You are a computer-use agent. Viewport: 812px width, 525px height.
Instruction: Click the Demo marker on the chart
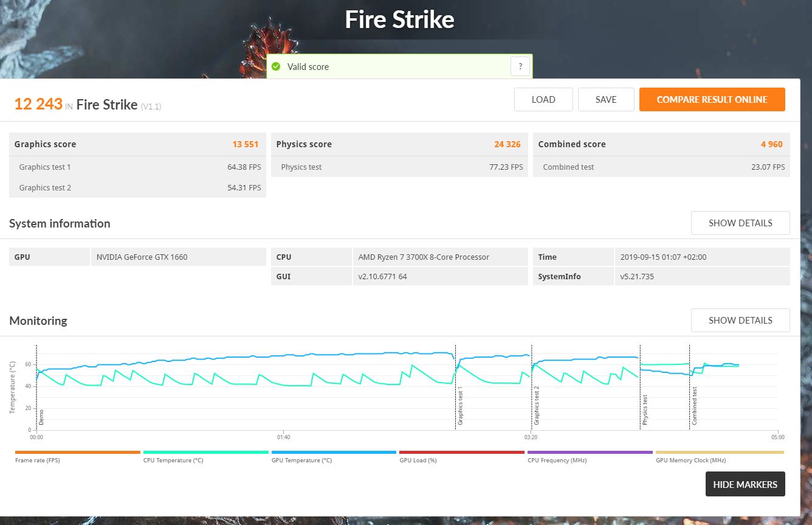[41, 417]
